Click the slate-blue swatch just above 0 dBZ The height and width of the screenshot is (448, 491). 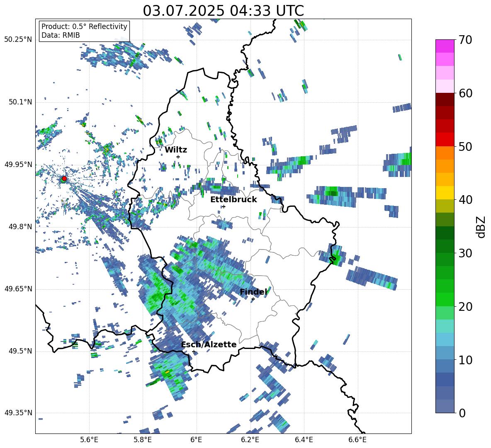(445, 406)
